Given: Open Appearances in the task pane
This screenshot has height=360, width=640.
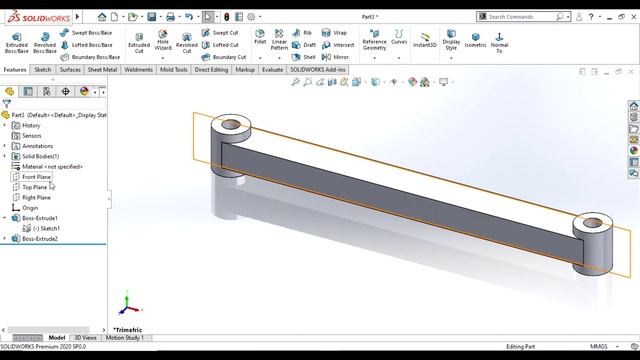Looking at the screenshot, I should [633, 151].
